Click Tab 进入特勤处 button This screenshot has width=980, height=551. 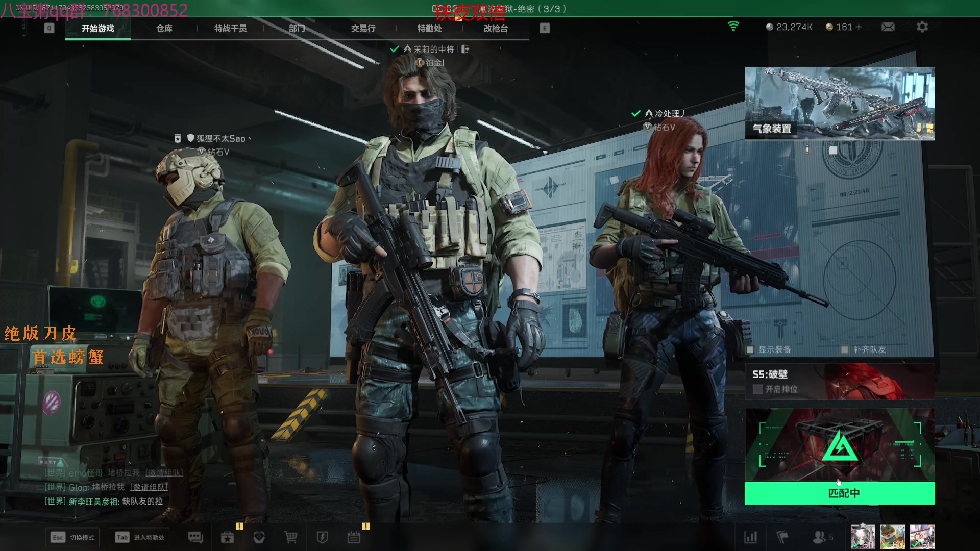click(140, 537)
